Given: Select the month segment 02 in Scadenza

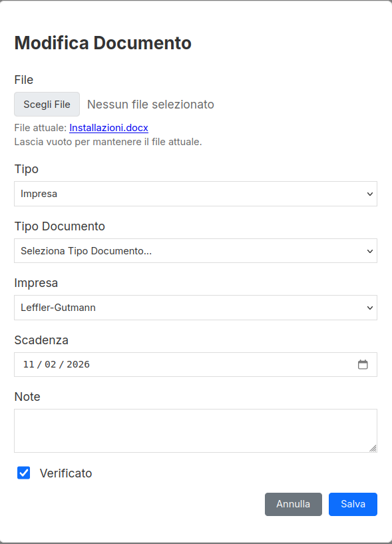Looking at the screenshot, I should (x=45, y=364).
